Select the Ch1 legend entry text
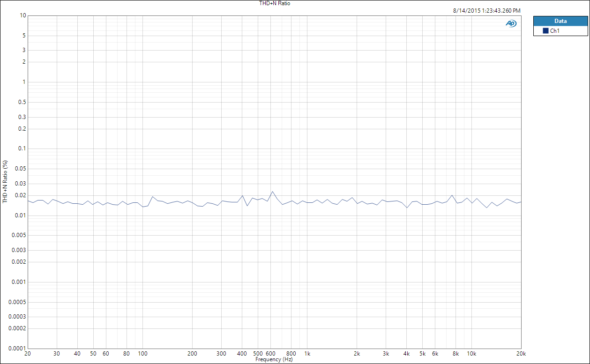The width and height of the screenshot is (590, 364). coord(554,31)
